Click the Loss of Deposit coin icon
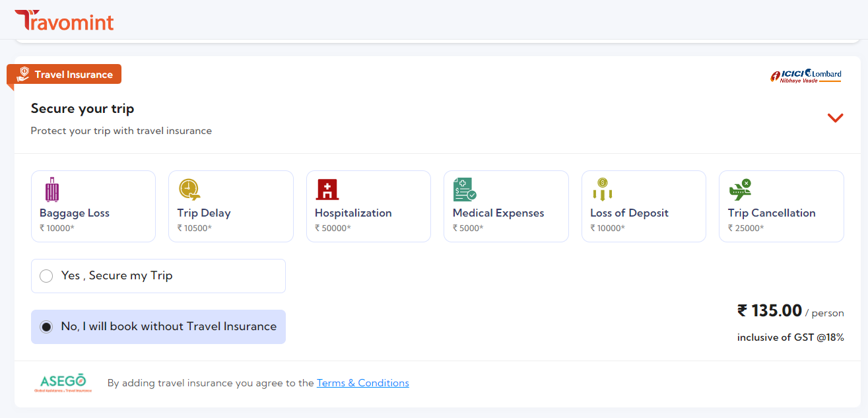 pos(602,190)
